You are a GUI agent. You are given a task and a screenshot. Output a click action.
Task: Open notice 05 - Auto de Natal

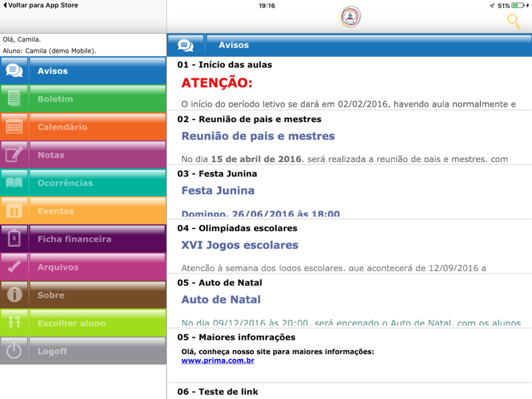[x=350, y=301]
